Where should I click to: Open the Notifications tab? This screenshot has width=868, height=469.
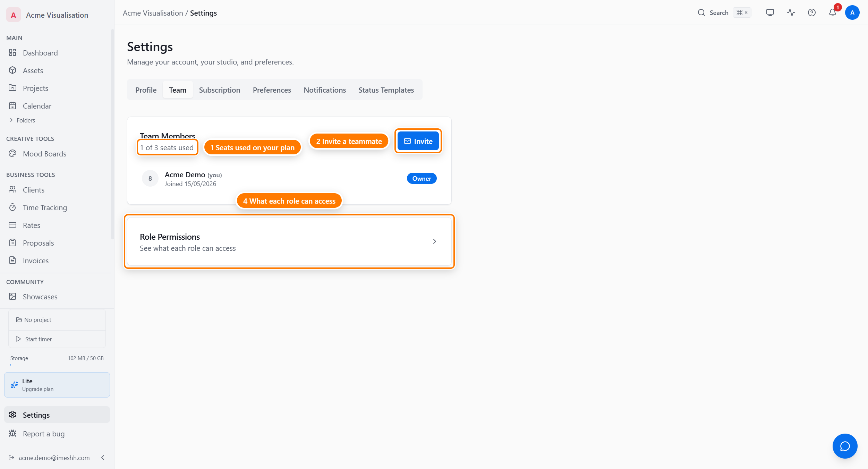click(325, 90)
